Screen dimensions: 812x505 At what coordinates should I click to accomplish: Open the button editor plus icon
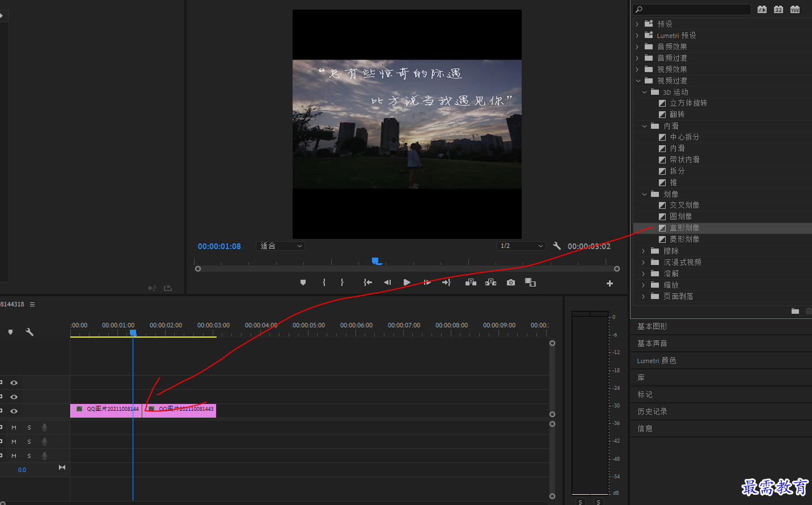click(x=610, y=283)
